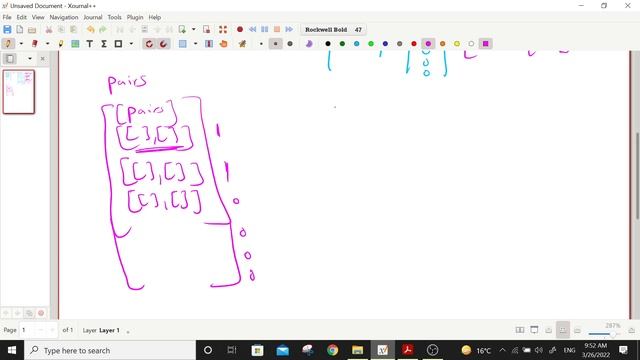Redo the undone action
This screenshot has height=360, width=640.
[103, 29]
